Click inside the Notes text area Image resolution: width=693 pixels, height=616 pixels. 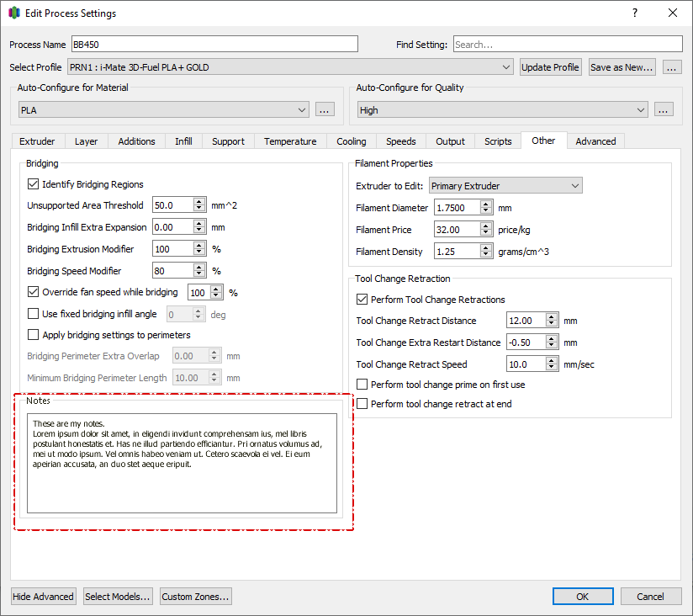pos(183,463)
